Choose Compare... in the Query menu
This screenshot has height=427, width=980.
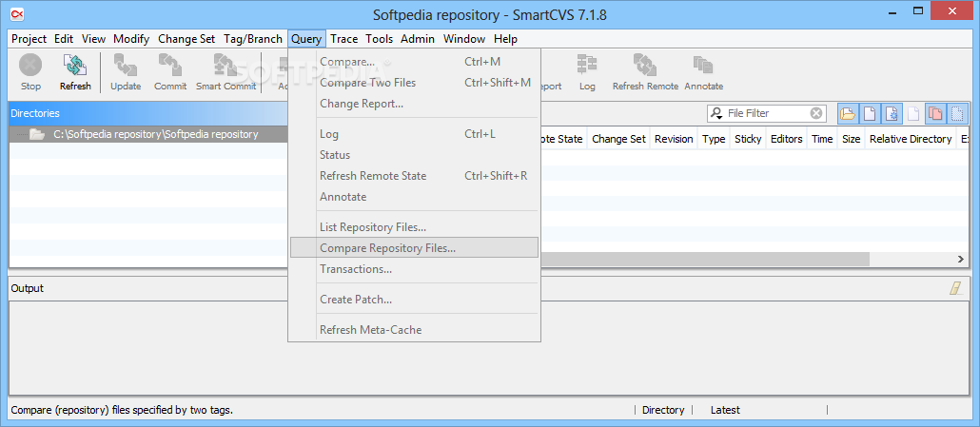(414, 62)
